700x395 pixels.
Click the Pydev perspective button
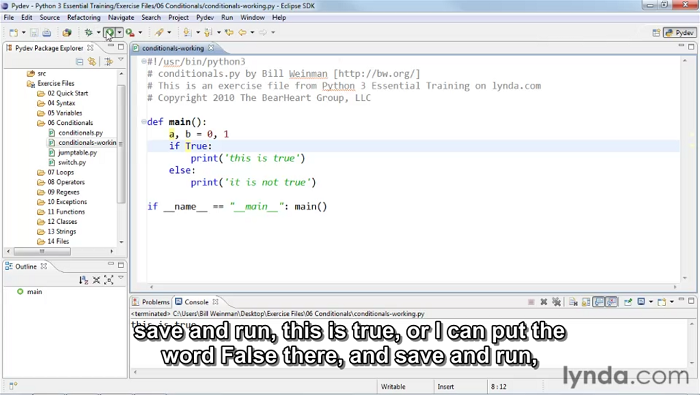[x=680, y=33]
